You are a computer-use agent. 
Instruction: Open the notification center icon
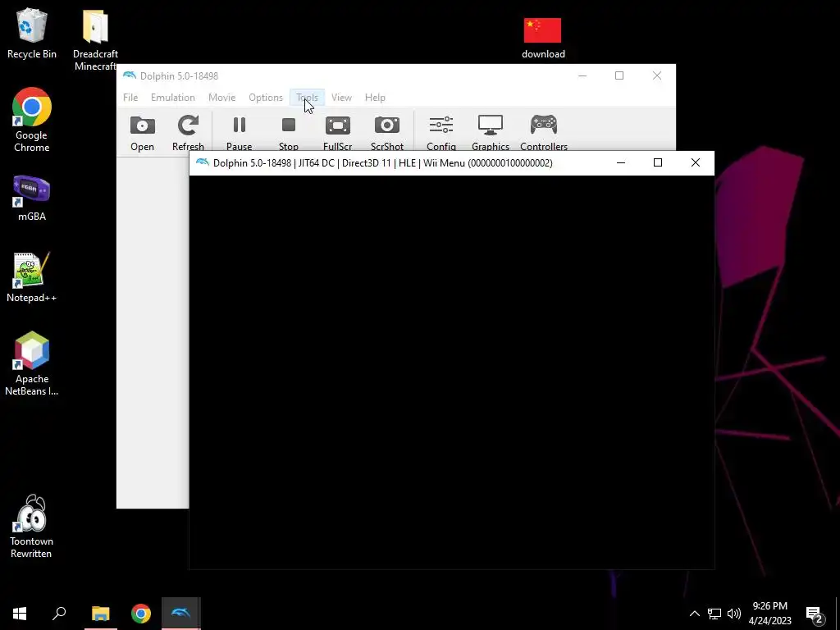tap(814, 614)
